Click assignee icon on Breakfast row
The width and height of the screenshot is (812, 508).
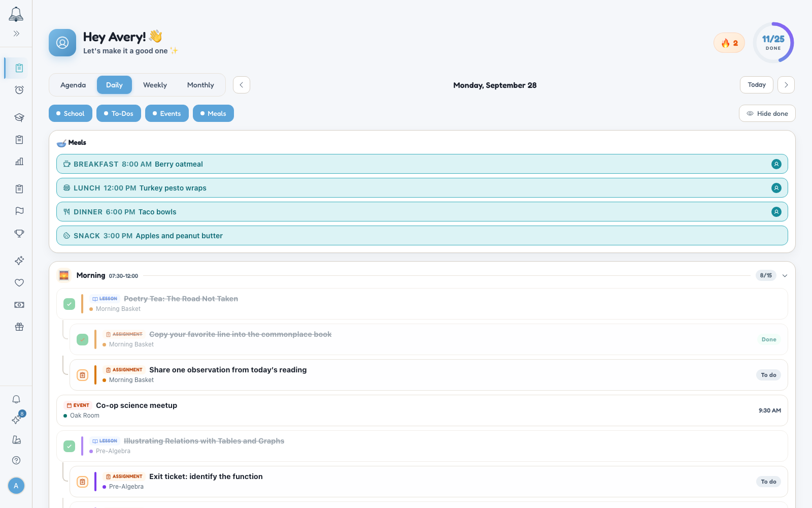(776, 164)
